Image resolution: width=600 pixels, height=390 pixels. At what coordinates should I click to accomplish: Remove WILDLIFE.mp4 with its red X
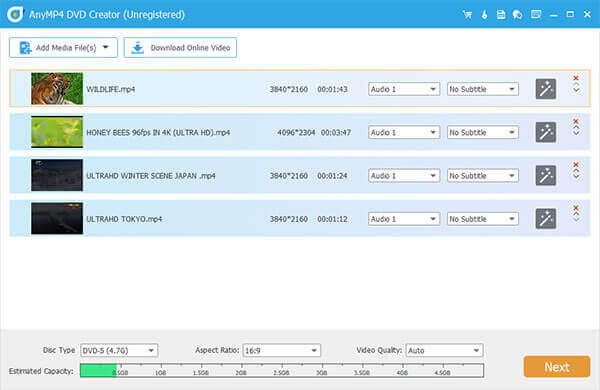[576, 78]
